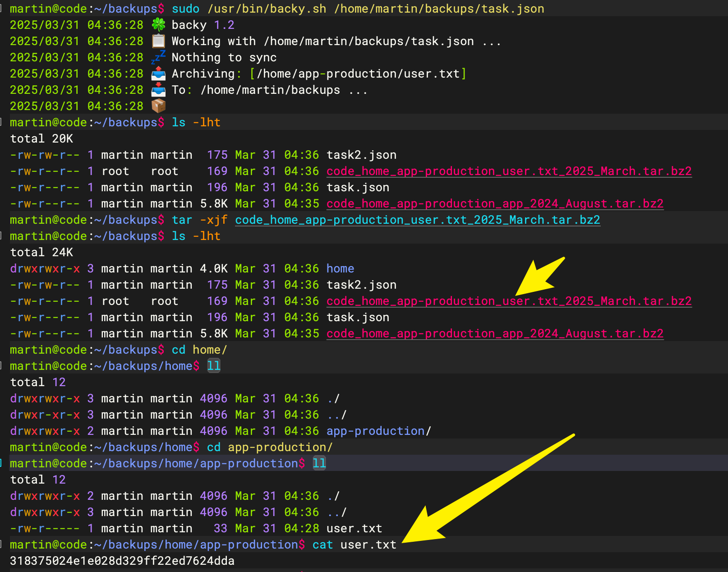Viewport: 728px width, 572px height.
Task: Open the 2025_March.tar.bz2 link in the total 20K listing
Action: point(509,171)
